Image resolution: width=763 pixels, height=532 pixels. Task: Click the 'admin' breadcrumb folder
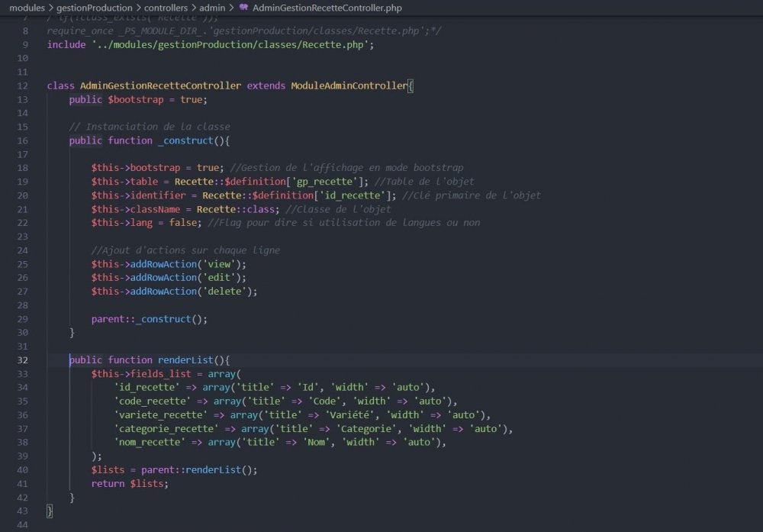point(212,8)
